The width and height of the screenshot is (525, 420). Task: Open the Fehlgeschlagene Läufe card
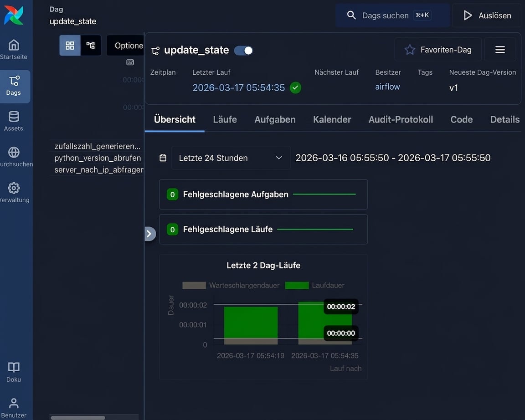tap(263, 229)
